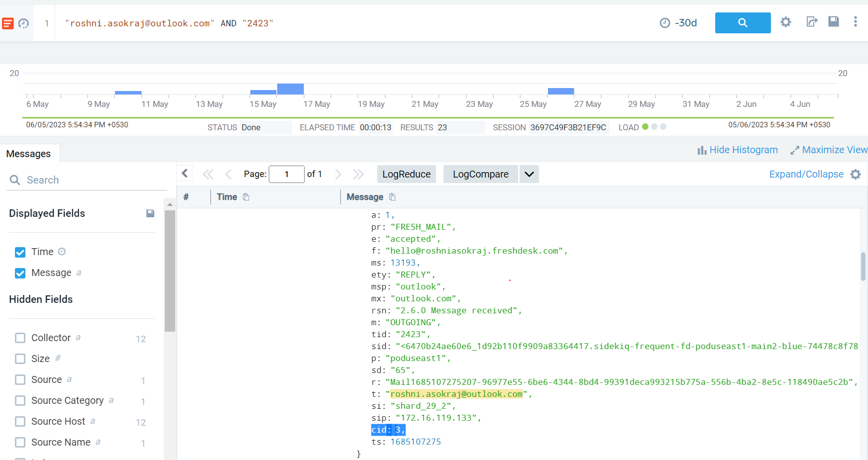This screenshot has width=868, height=460.
Task: Click the magnifier icon in field search
Action: (15, 180)
